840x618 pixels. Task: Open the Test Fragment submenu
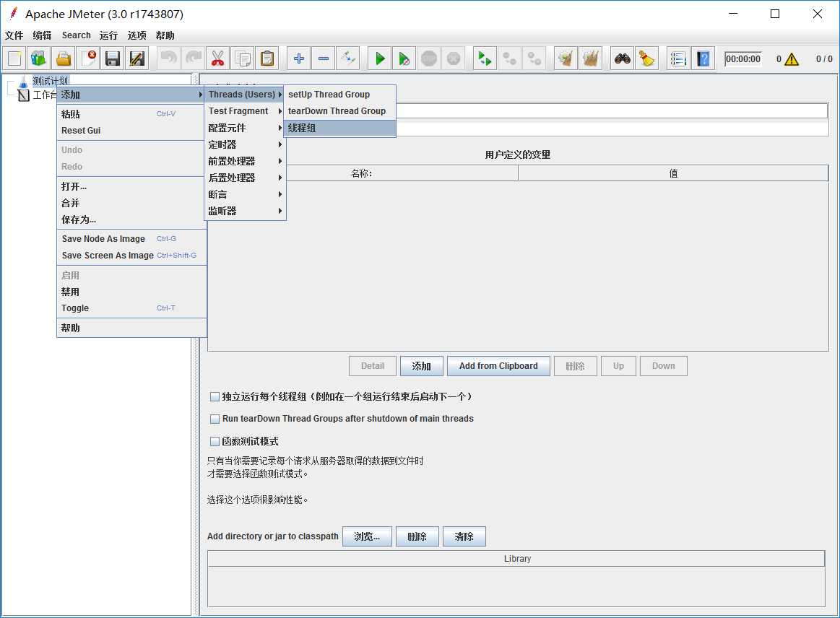coord(245,111)
